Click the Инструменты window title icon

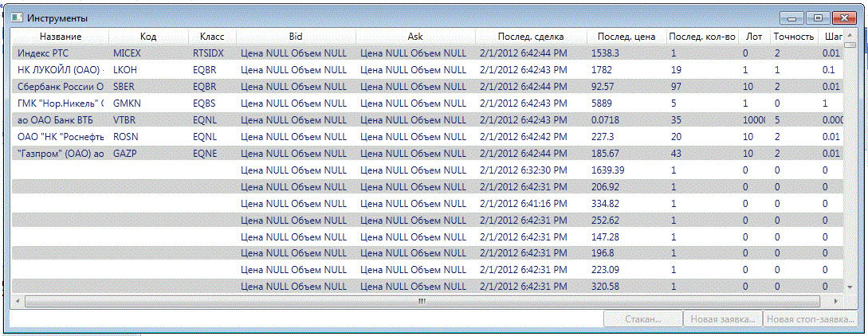coord(18,18)
